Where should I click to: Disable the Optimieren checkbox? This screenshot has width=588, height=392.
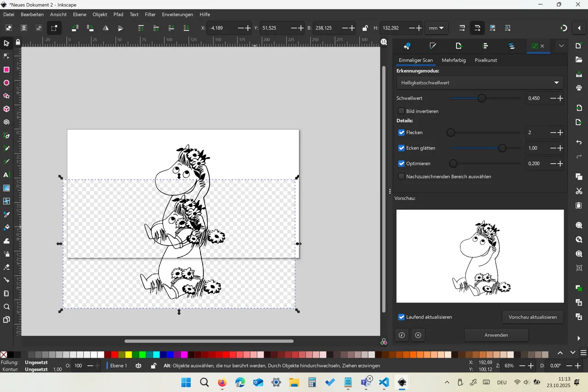[401, 164]
